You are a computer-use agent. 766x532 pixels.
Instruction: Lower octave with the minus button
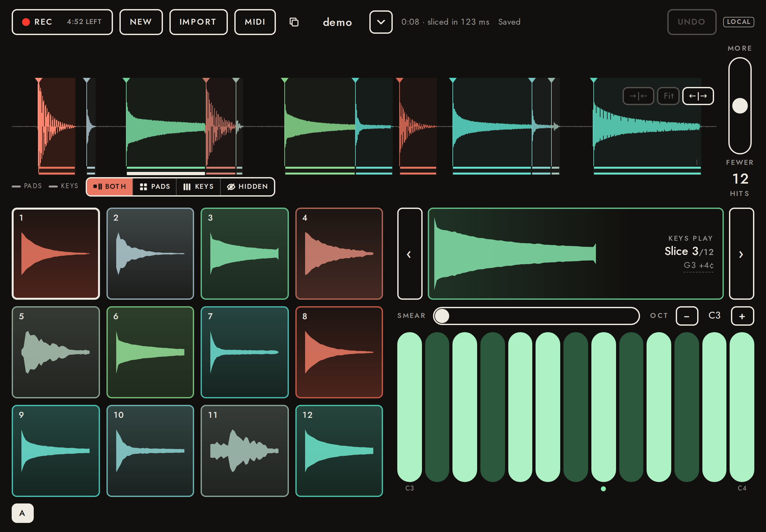tap(686, 316)
